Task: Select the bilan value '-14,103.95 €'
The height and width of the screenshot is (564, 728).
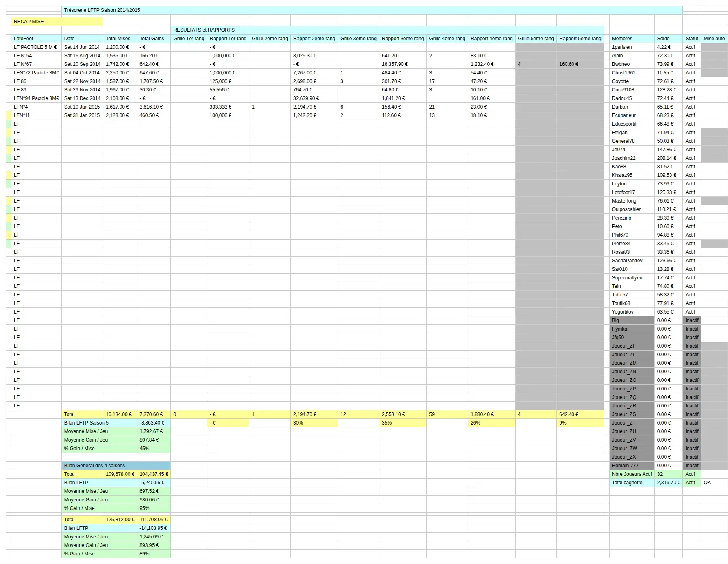Action: pos(154,528)
